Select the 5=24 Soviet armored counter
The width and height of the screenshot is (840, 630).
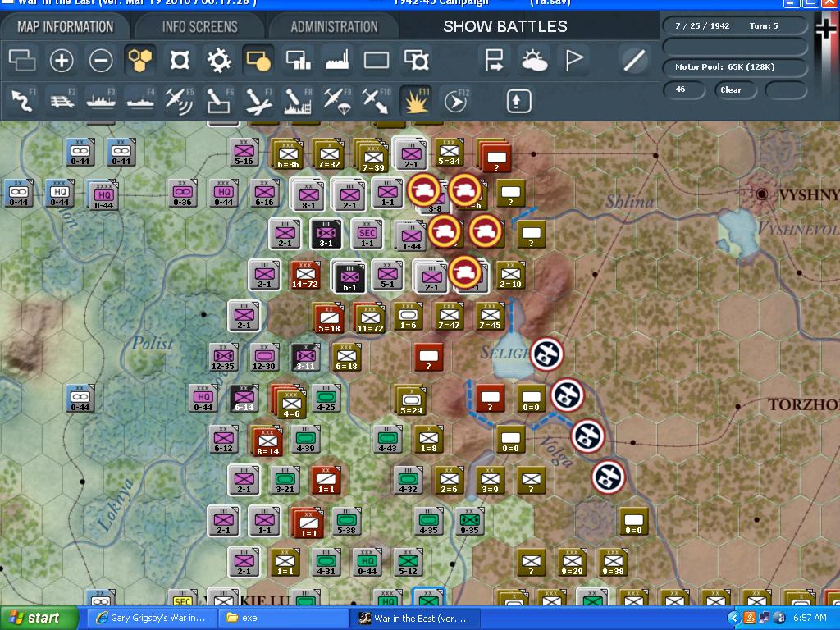[x=411, y=400]
